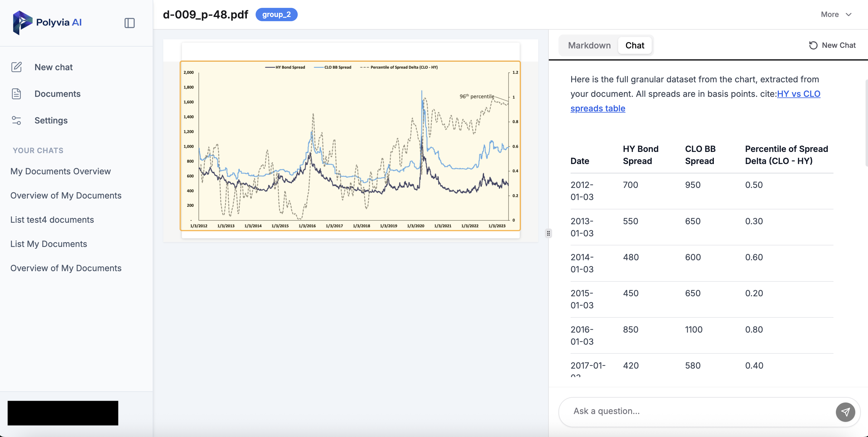Click the highlighted spread chart in PDF
This screenshot has height=437, width=868.
pyautogui.click(x=350, y=146)
